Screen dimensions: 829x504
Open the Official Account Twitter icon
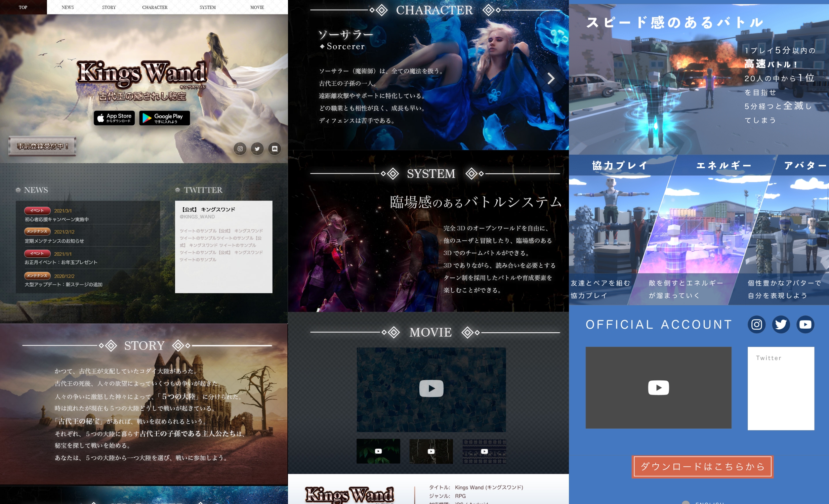(x=781, y=324)
